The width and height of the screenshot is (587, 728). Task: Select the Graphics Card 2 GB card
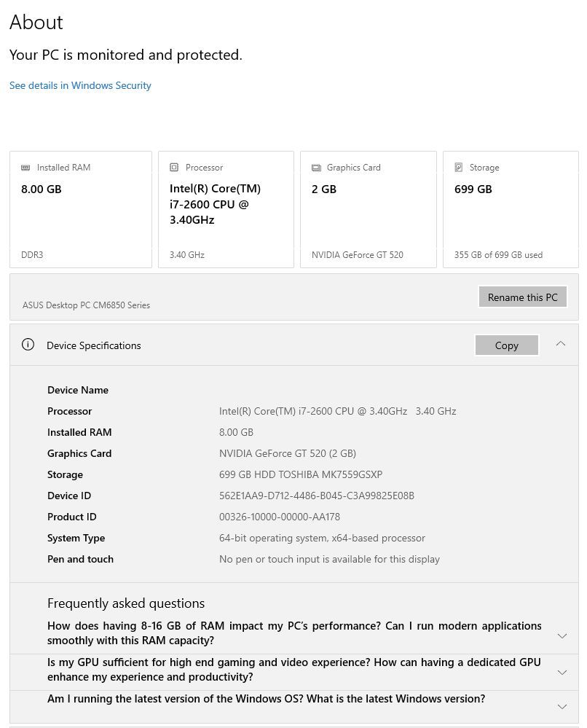[x=369, y=209]
